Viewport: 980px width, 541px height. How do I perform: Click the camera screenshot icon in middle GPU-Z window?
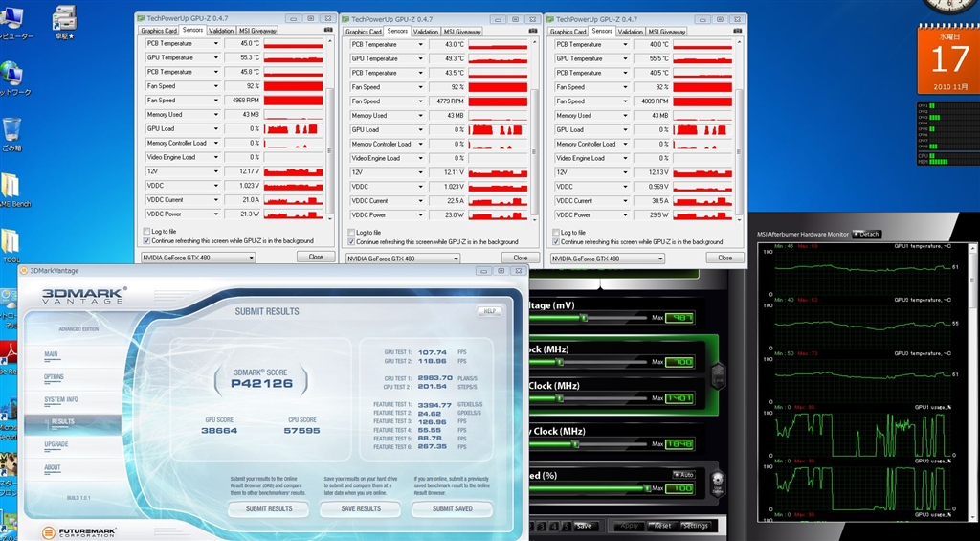[x=533, y=32]
